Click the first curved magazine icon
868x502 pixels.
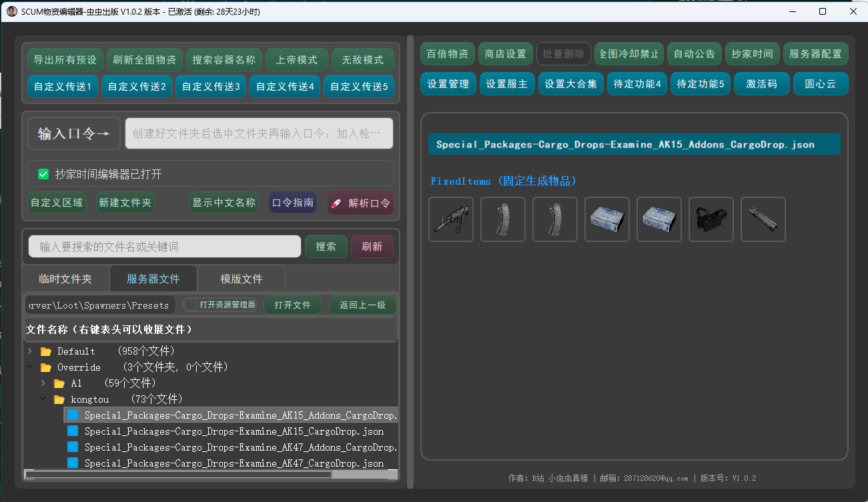tap(503, 219)
